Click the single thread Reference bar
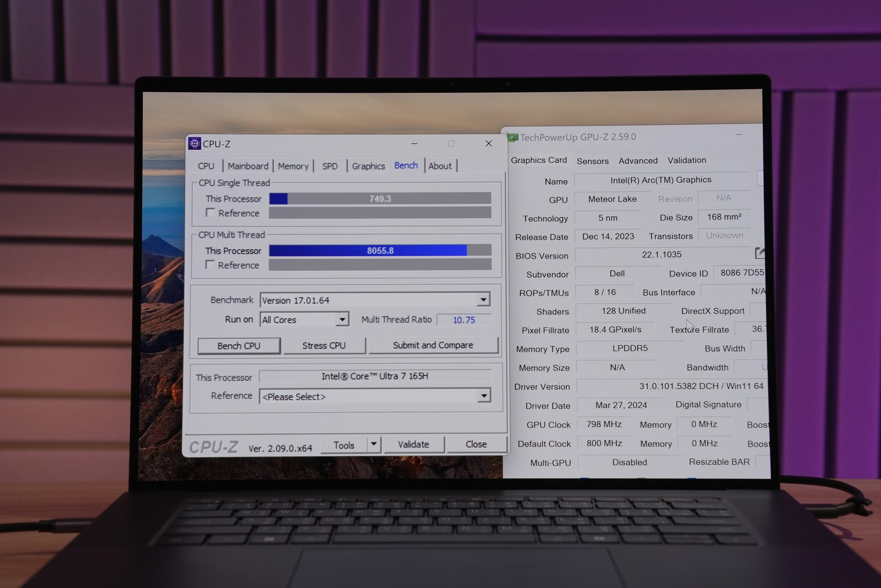881x588 pixels. 380,212
